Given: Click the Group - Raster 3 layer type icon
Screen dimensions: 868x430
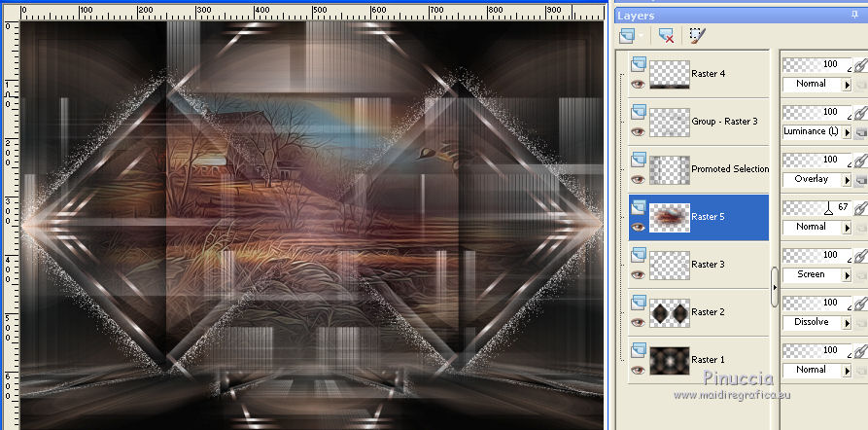Looking at the screenshot, I should coord(639,111).
